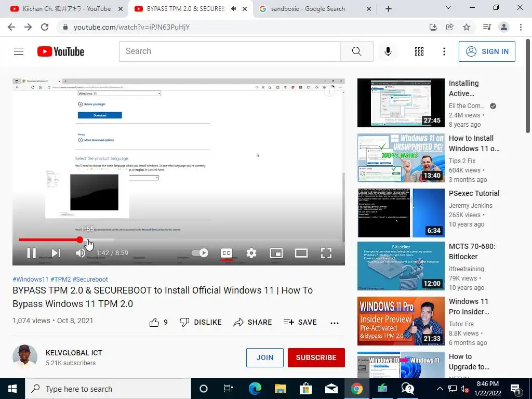Open the KELVGLOBAL ICT channel avatar
The height and width of the screenshot is (399, 532).
coord(25,356)
